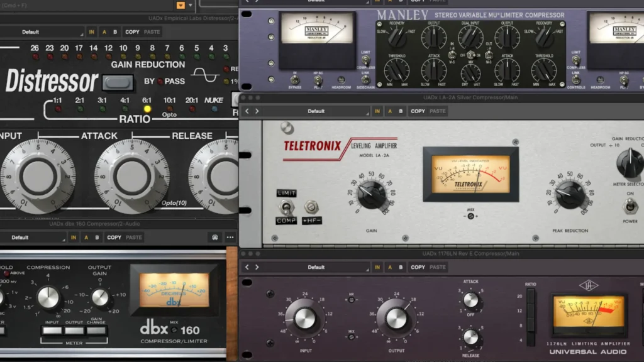
Task: Select preset slot B in LA-2A toolbar
Action: 401,111
